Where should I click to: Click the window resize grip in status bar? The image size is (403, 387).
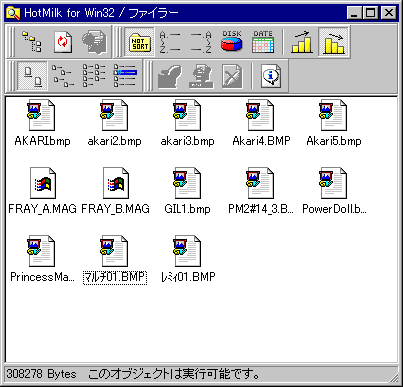(x=393, y=377)
